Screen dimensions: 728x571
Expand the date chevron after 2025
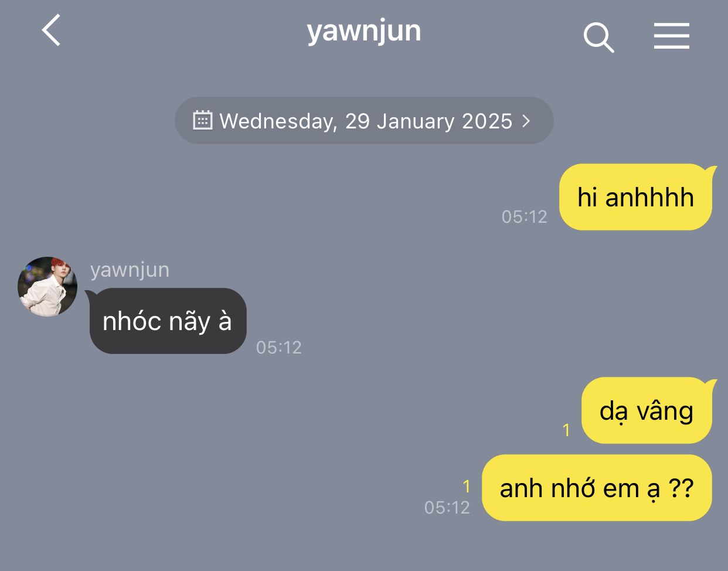(x=526, y=121)
